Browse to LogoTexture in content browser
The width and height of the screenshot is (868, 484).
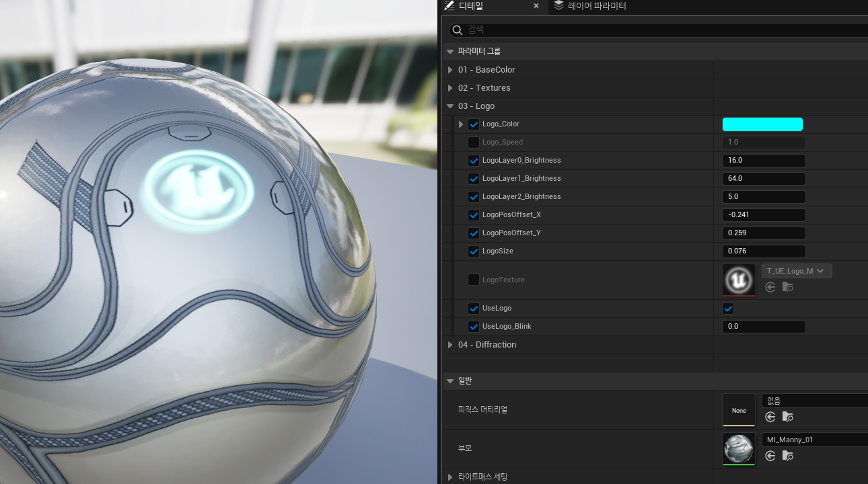(x=787, y=287)
